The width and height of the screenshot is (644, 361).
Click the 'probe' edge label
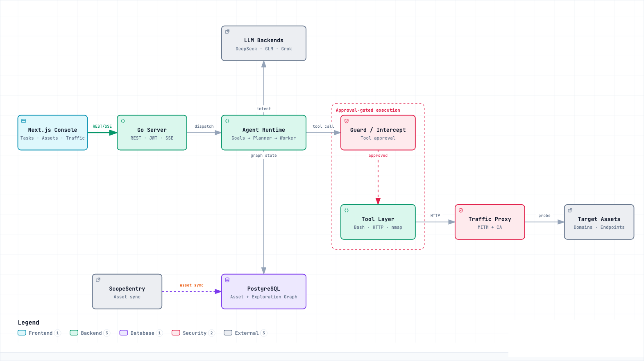click(544, 216)
